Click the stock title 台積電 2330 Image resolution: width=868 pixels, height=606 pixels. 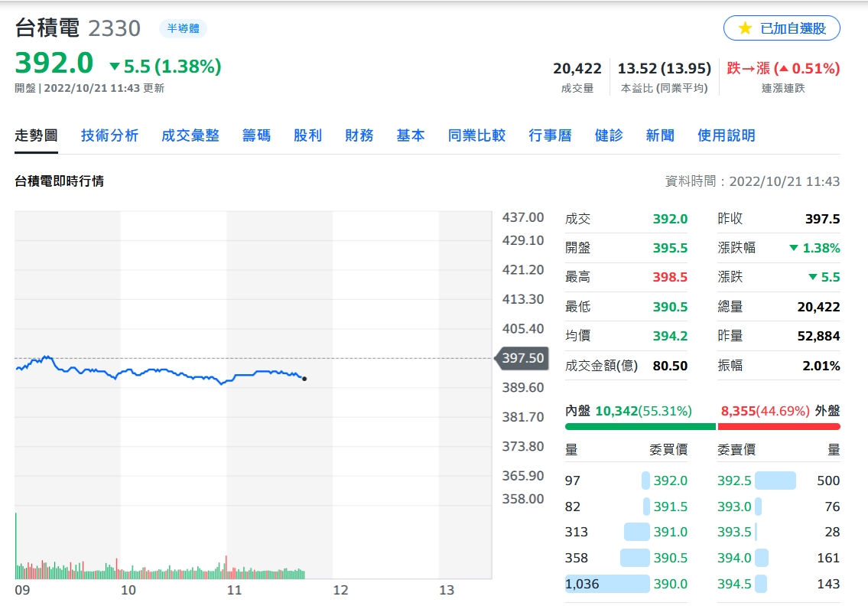pyautogui.click(x=77, y=28)
